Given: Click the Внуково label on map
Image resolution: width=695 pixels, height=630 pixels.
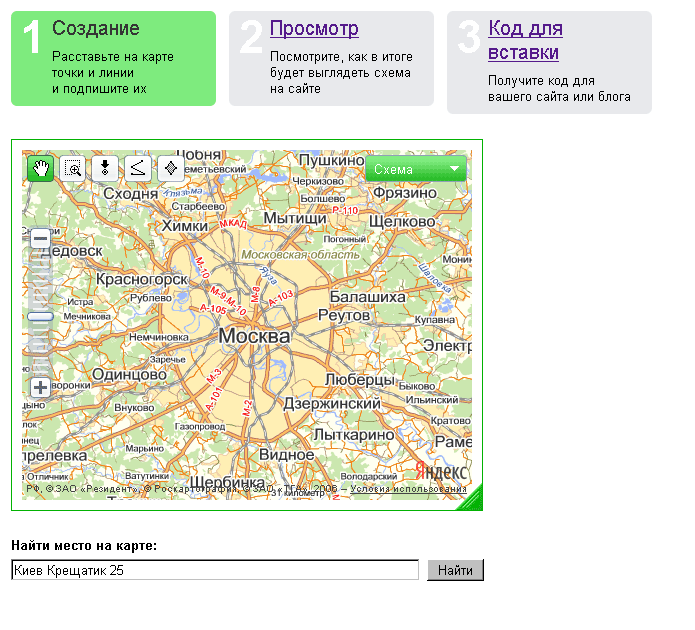Looking at the screenshot, I should click(134, 407).
